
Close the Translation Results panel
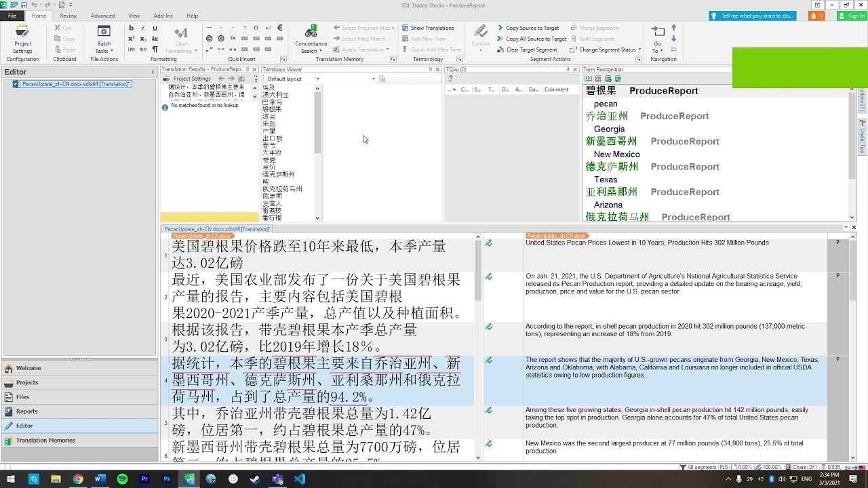[255, 69]
